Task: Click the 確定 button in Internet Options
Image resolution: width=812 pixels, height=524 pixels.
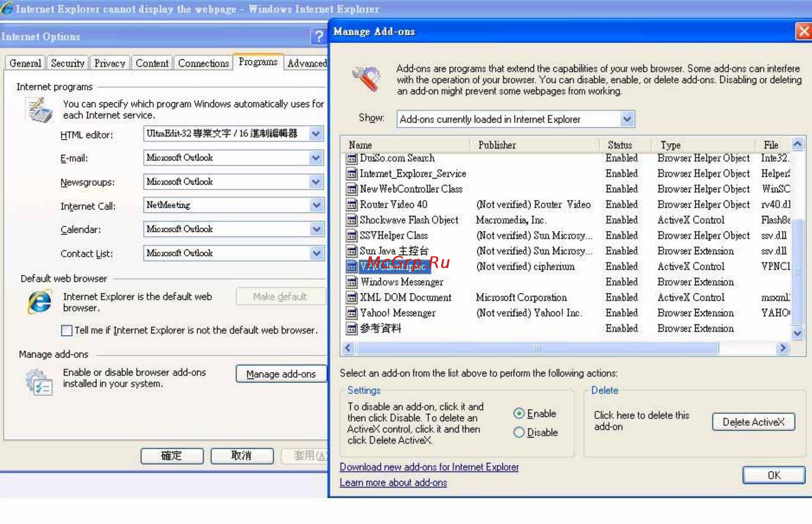Action: [x=172, y=456]
